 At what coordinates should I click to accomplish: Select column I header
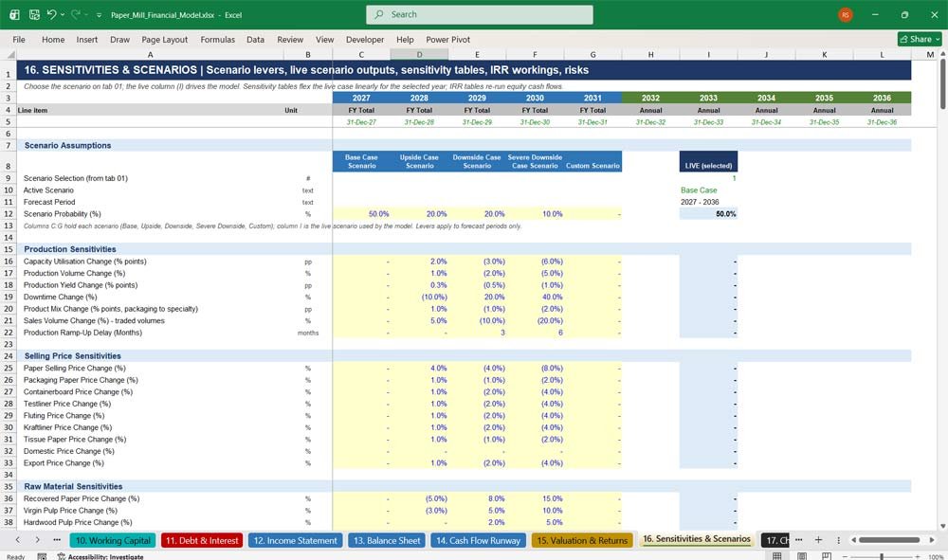[x=708, y=54]
